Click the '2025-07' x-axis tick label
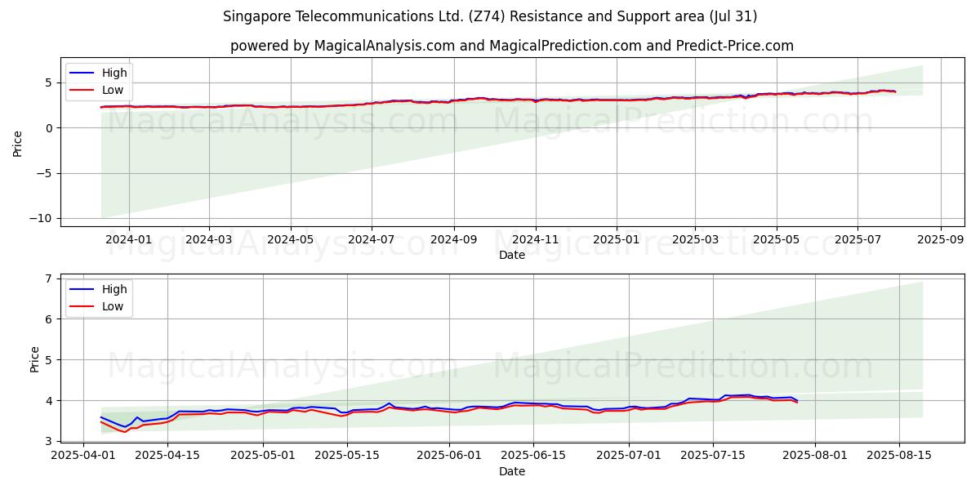The height and width of the screenshot is (490, 980). pos(857,239)
